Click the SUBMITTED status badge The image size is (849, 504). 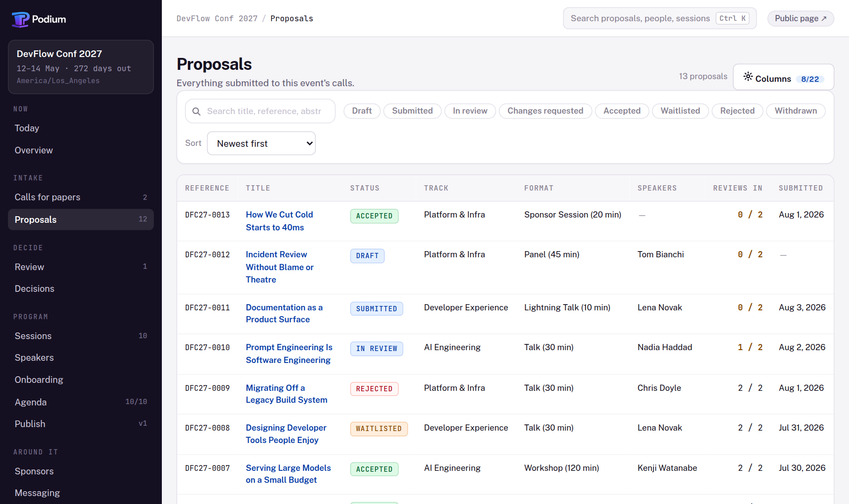click(377, 309)
